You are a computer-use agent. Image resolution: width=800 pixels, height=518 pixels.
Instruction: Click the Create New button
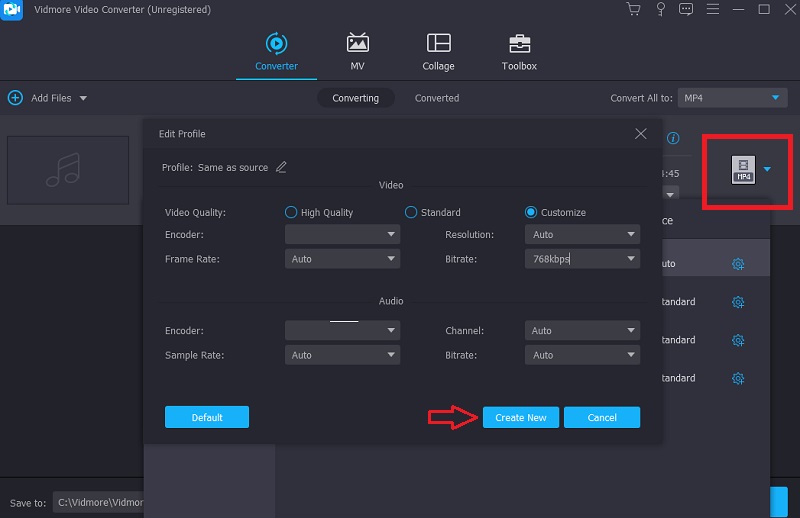click(x=520, y=417)
